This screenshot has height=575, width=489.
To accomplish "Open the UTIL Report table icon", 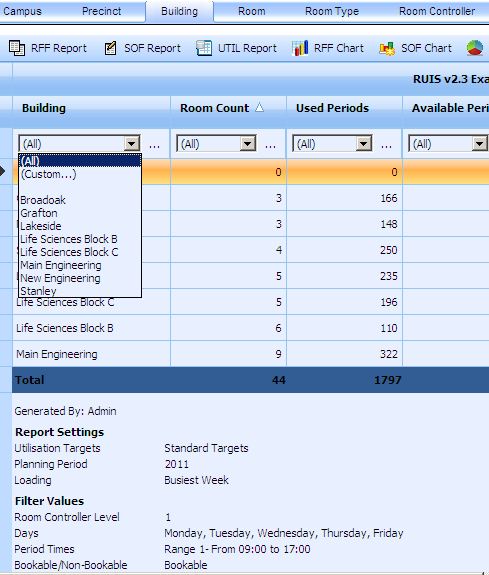I will pyautogui.click(x=204, y=48).
